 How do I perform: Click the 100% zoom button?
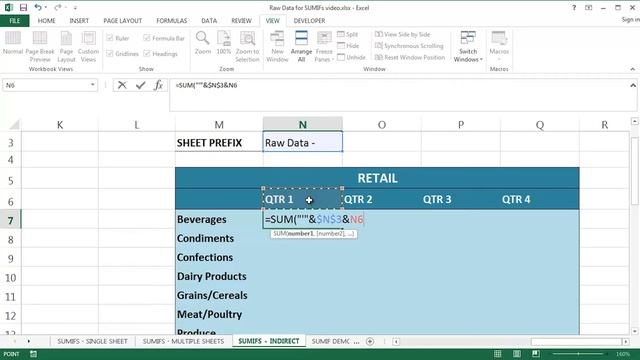[224, 43]
